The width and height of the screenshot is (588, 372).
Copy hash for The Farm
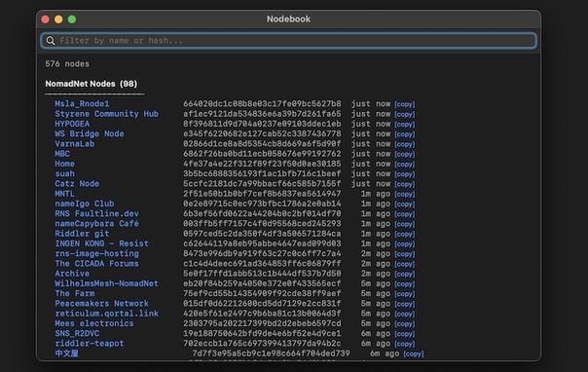[405, 294]
